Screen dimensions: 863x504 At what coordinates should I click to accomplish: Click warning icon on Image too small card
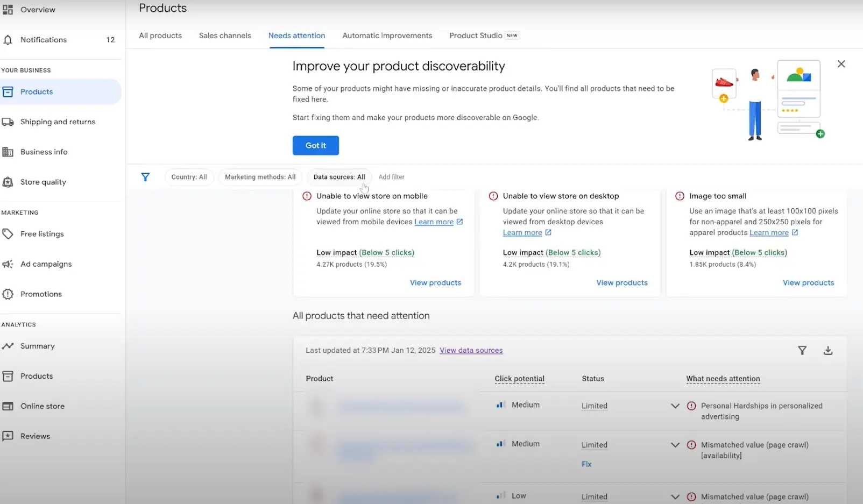[x=680, y=196]
